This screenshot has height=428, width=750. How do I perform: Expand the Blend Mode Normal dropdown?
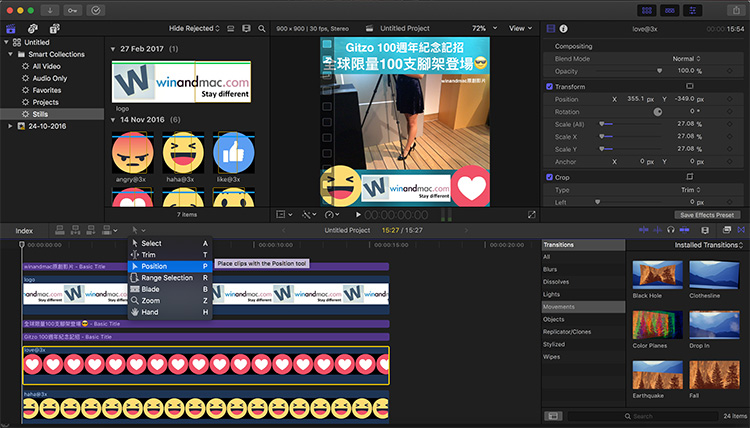click(x=687, y=59)
